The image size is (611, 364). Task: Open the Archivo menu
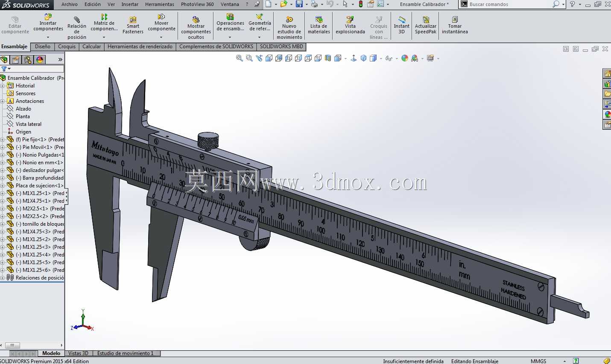pyautogui.click(x=69, y=4)
